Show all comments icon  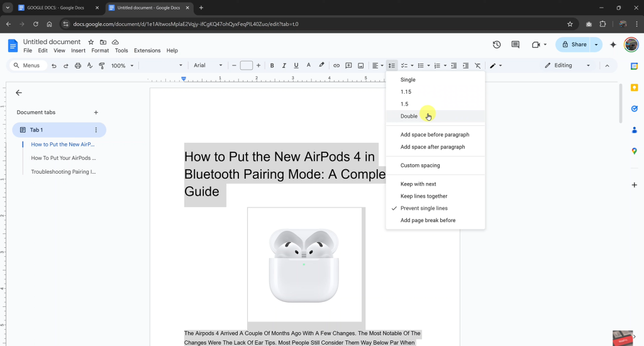tap(516, 45)
